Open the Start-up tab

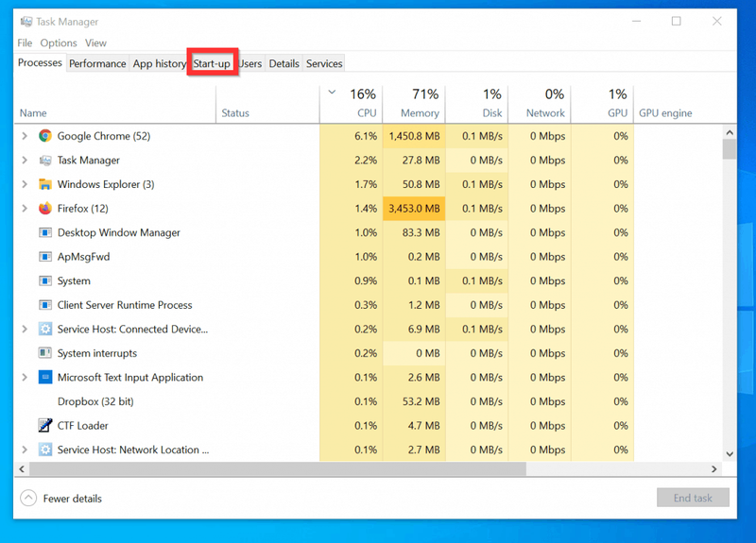pos(212,63)
